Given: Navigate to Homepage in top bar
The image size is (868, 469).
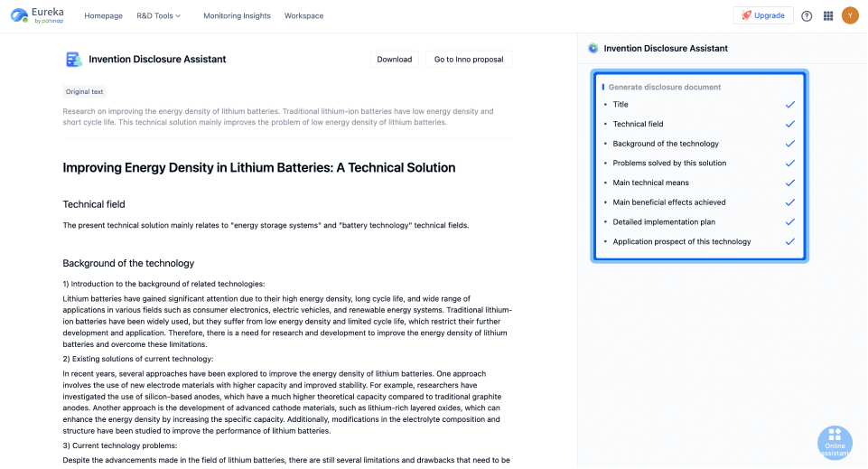Looking at the screenshot, I should click(x=104, y=16).
